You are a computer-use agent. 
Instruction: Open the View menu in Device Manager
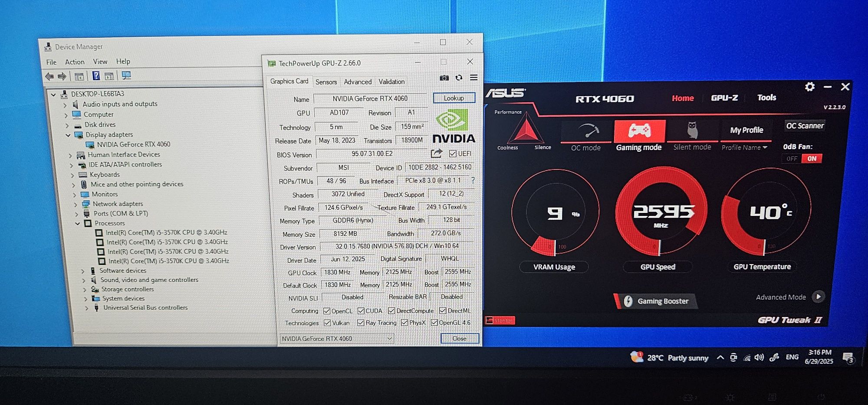[x=100, y=62]
